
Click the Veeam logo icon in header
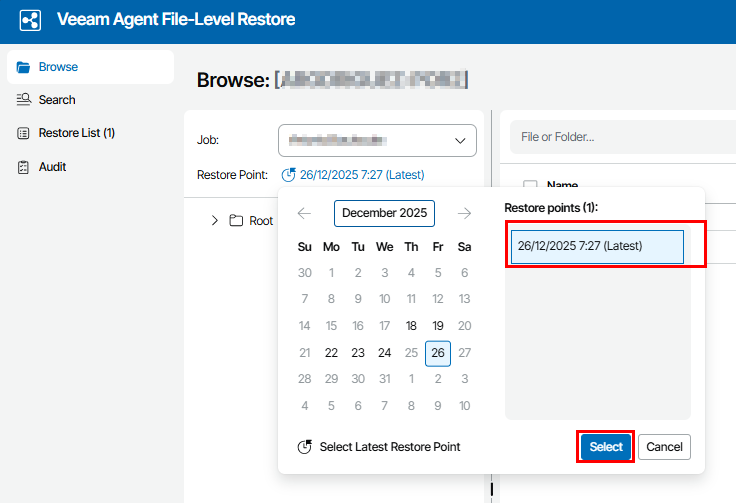coord(30,20)
